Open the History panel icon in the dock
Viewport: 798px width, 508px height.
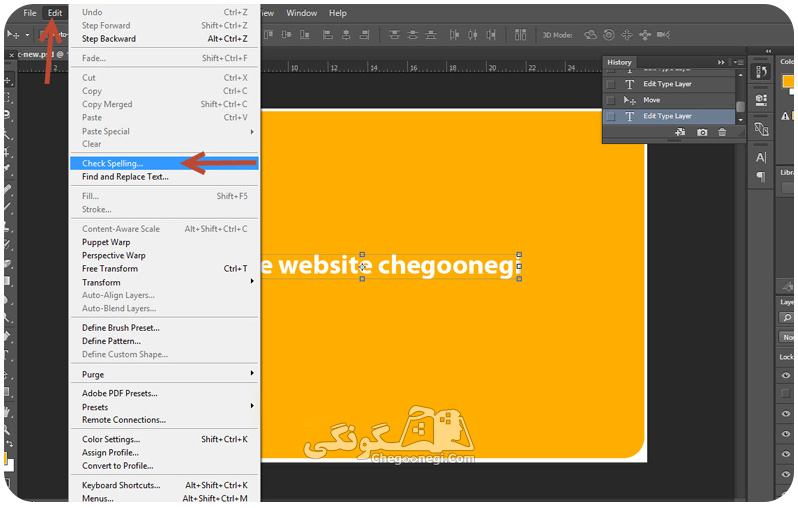tap(761, 72)
